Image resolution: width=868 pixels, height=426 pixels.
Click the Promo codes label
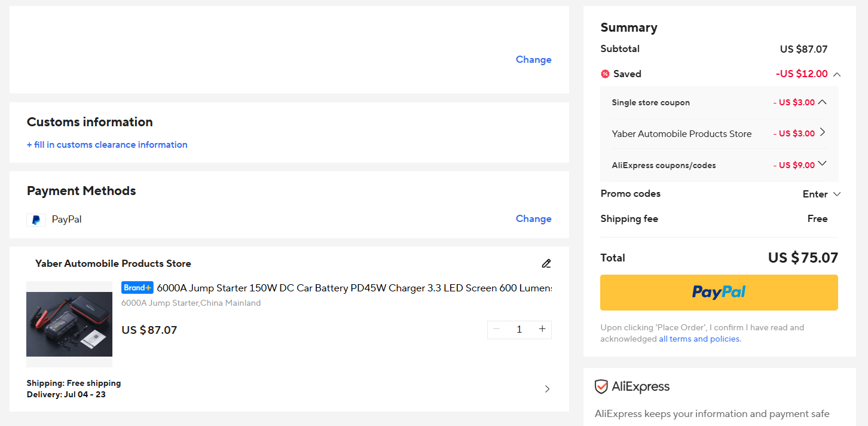pyautogui.click(x=631, y=194)
